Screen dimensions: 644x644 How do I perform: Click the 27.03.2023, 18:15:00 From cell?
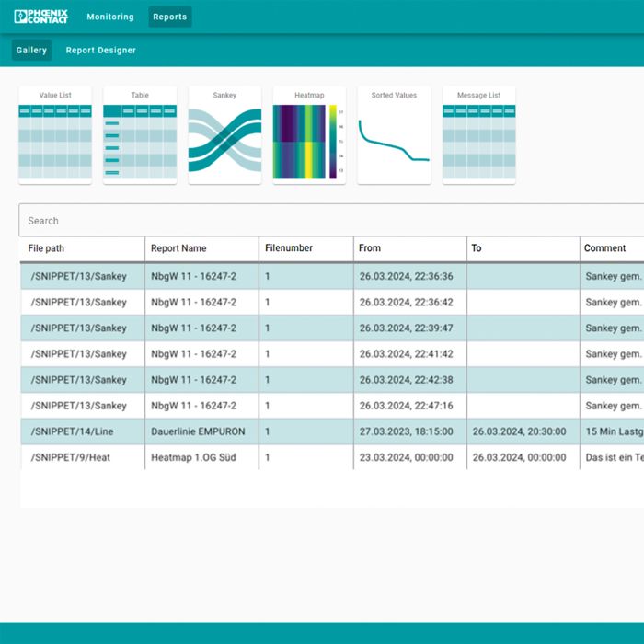click(410, 431)
